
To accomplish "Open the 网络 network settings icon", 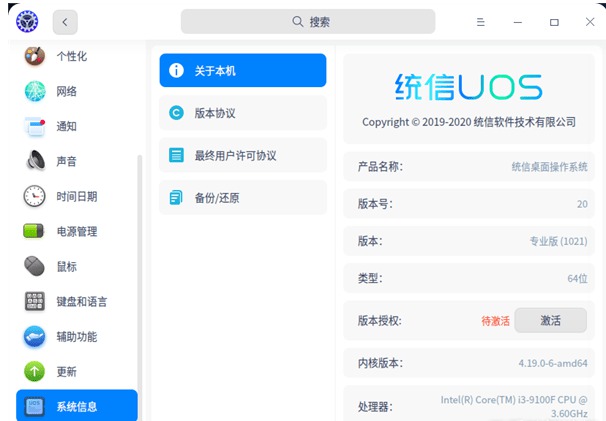I will click(35, 91).
